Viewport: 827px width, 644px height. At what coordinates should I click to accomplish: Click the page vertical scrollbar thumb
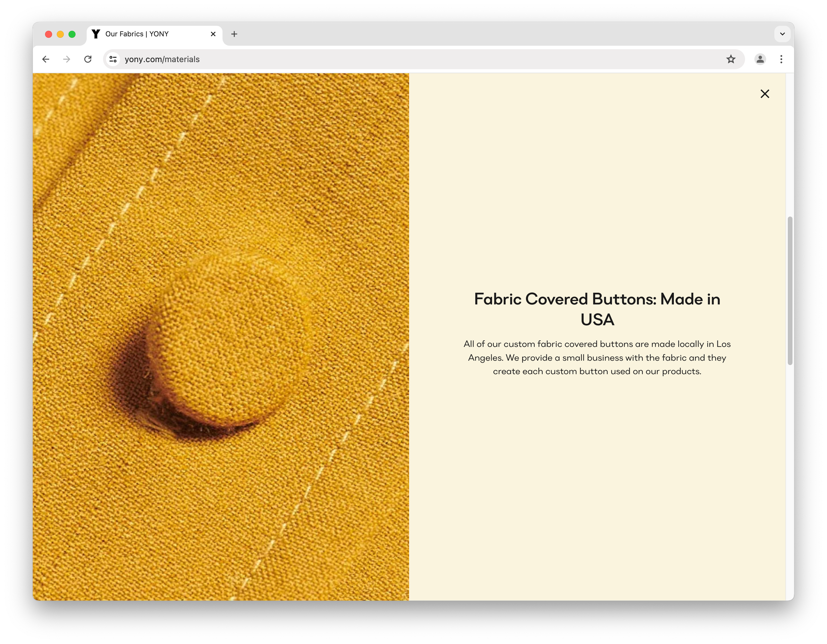point(789,291)
